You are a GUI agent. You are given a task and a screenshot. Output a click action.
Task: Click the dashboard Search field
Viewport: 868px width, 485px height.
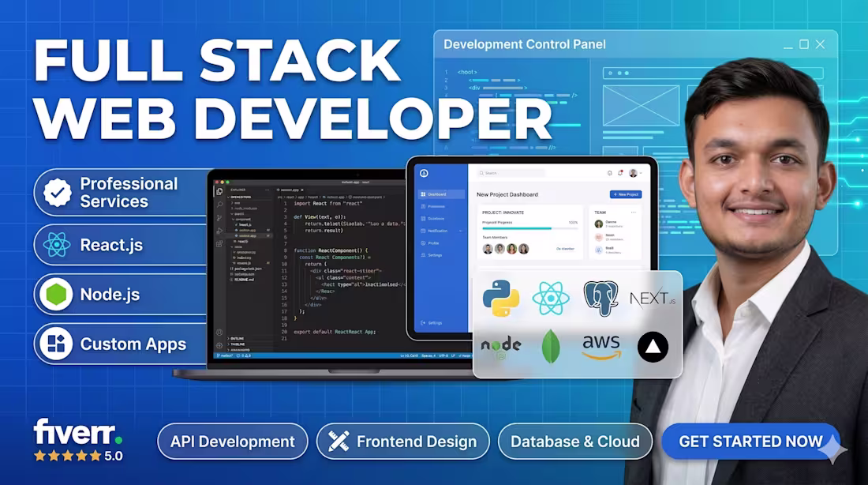coord(511,173)
